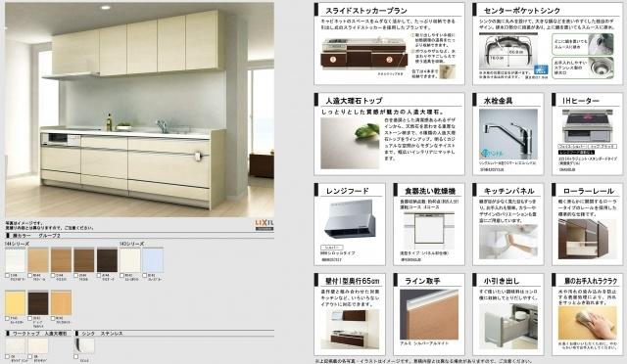
Task: Select the white 144-series door color swatch
Action: 16,259
